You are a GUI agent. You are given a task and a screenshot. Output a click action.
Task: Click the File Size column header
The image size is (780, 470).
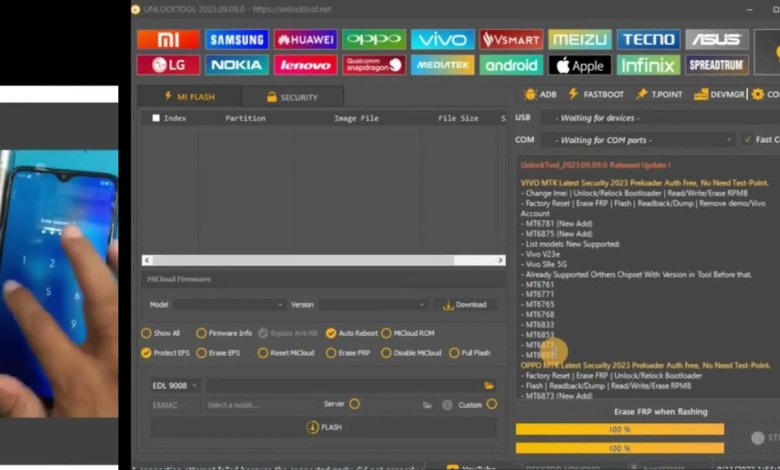458,118
